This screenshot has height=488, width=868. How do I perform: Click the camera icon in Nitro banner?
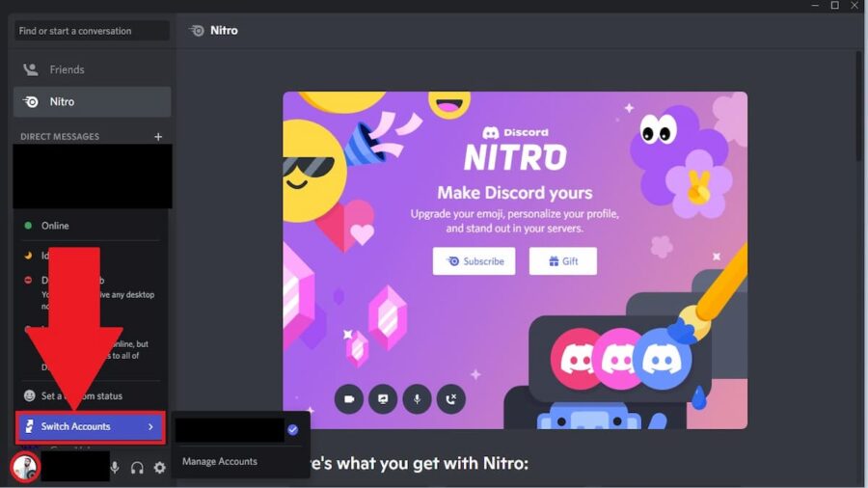point(349,399)
